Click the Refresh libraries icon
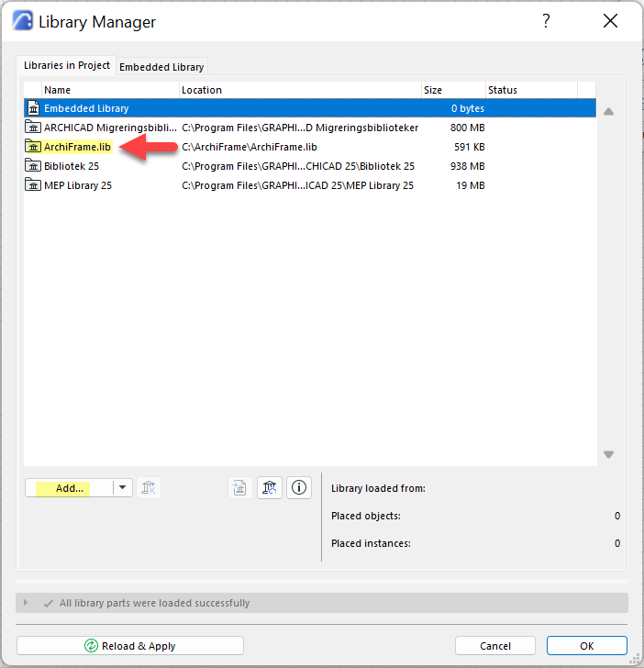The width and height of the screenshot is (644, 668). pyautogui.click(x=269, y=487)
